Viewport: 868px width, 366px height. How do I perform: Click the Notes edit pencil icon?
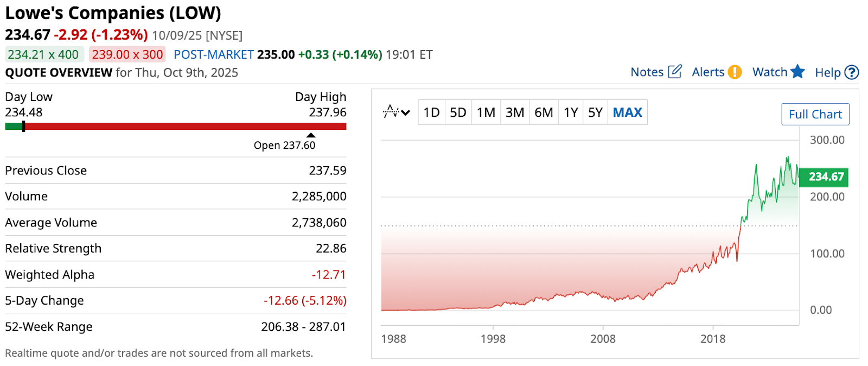tap(675, 72)
